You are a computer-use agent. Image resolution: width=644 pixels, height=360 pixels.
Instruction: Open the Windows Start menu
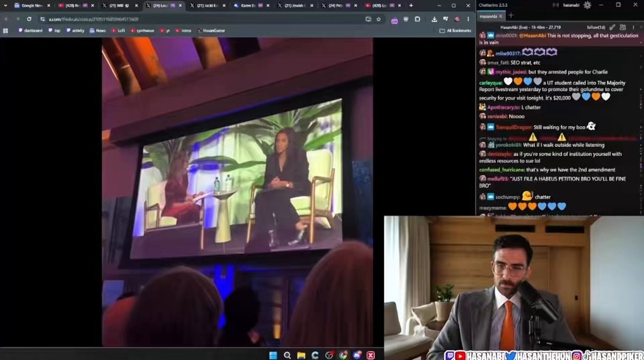[273, 355]
